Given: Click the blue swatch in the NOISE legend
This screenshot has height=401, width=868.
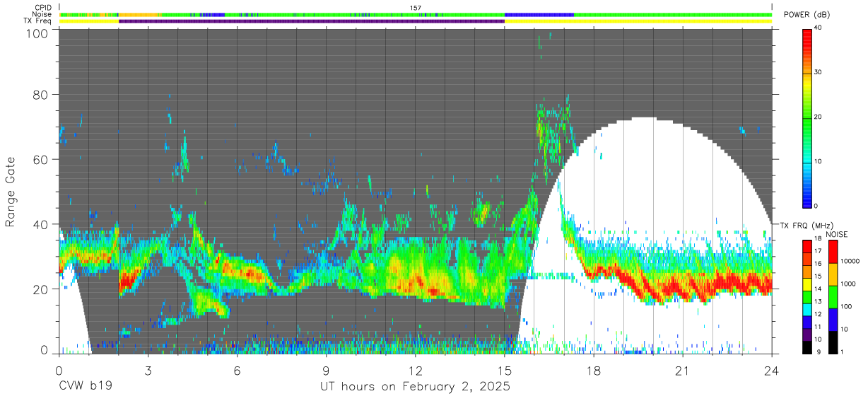Looking at the screenshot, I should (x=832, y=320).
